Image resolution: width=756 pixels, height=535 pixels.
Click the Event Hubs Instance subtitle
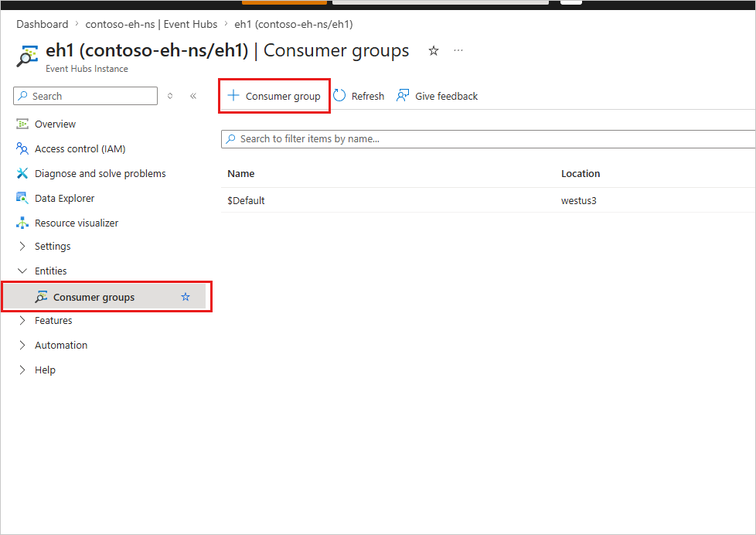(x=87, y=69)
